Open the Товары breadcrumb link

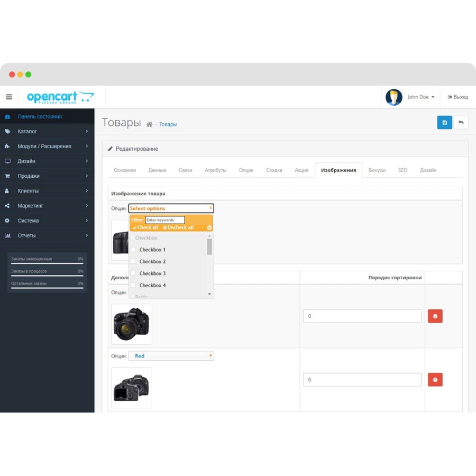coord(168,124)
